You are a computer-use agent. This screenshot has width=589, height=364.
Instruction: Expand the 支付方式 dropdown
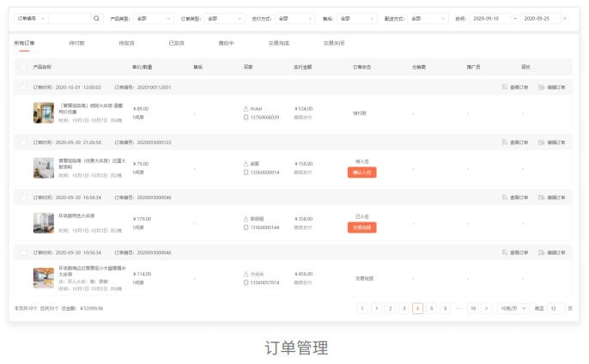point(294,18)
